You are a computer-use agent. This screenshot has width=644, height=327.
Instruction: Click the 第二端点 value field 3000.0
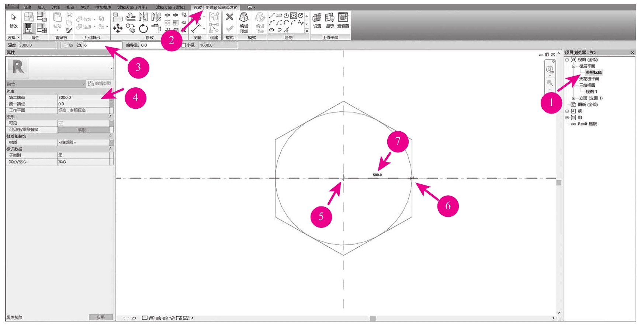83,98
